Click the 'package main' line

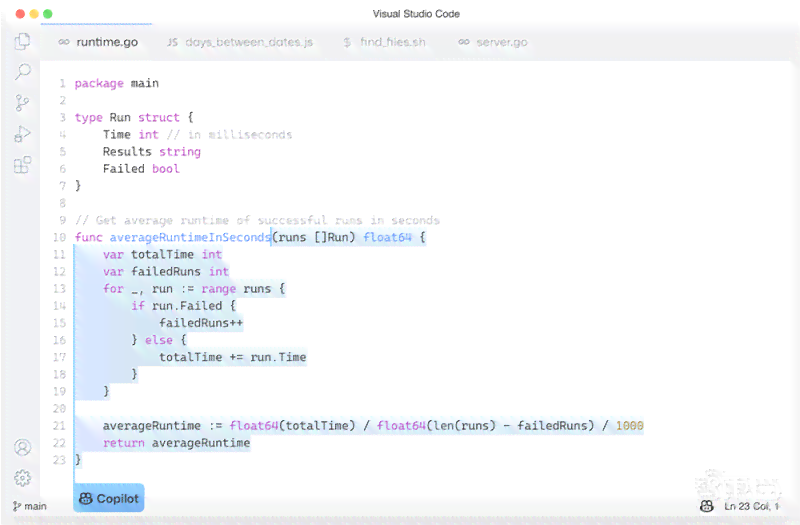point(117,83)
